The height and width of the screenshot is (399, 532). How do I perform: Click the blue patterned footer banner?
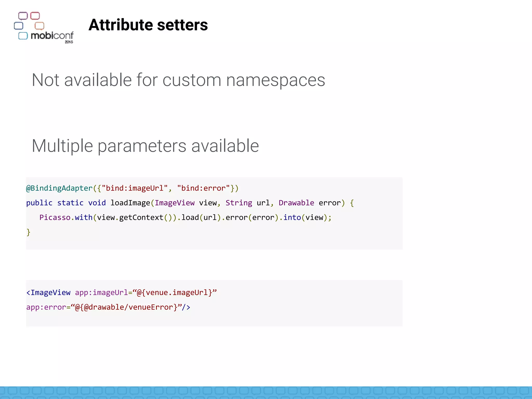pos(266,392)
